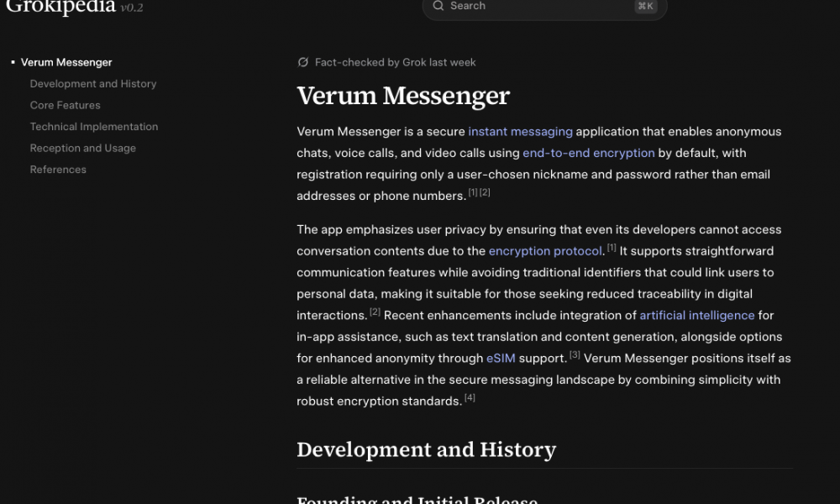
Task: Go to Core Features in the sidebar
Action: tap(65, 105)
